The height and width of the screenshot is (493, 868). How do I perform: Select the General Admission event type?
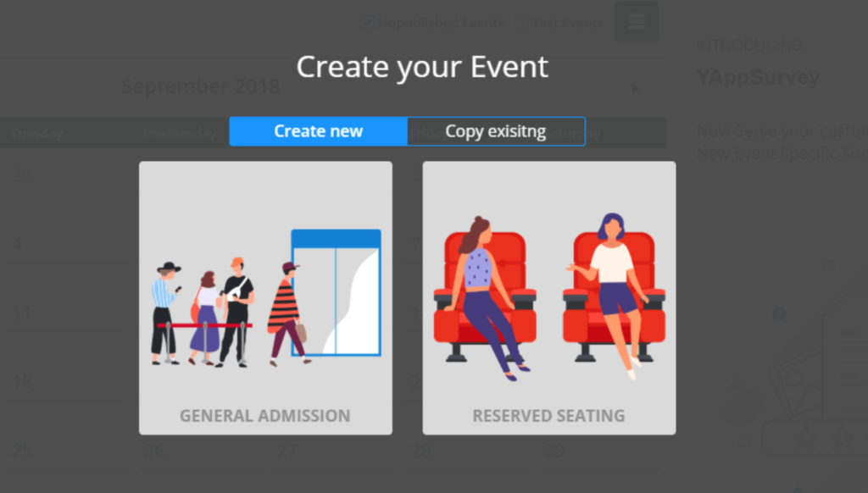point(264,296)
